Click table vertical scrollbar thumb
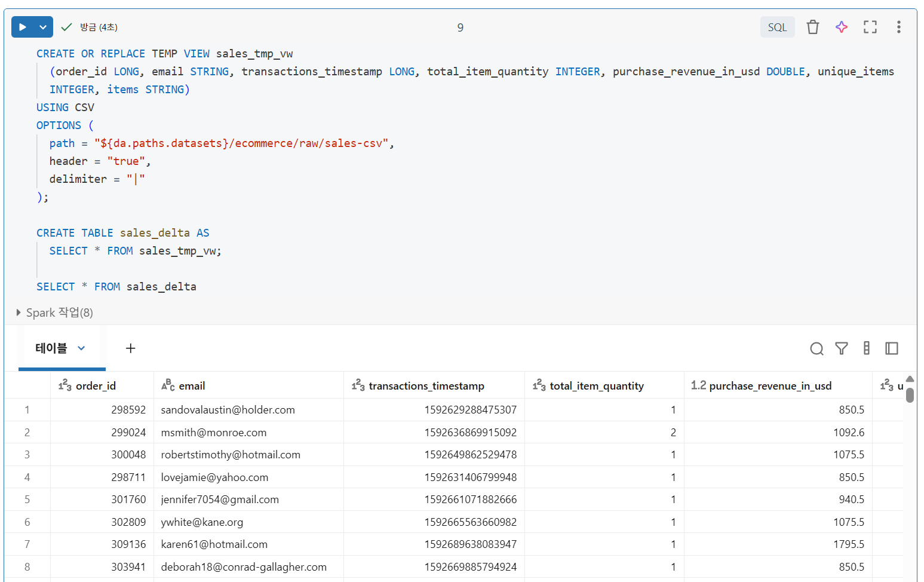 (910, 396)
